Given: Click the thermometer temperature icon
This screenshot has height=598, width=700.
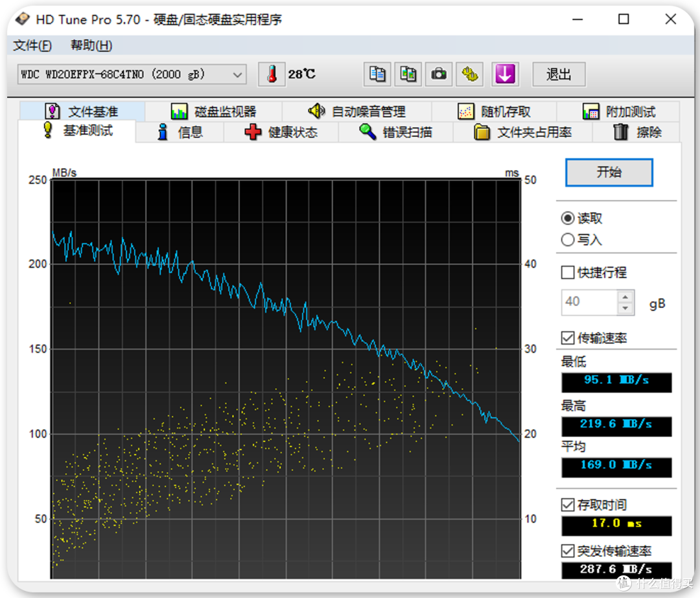Looking at the screenshot, I should (272, 74).
